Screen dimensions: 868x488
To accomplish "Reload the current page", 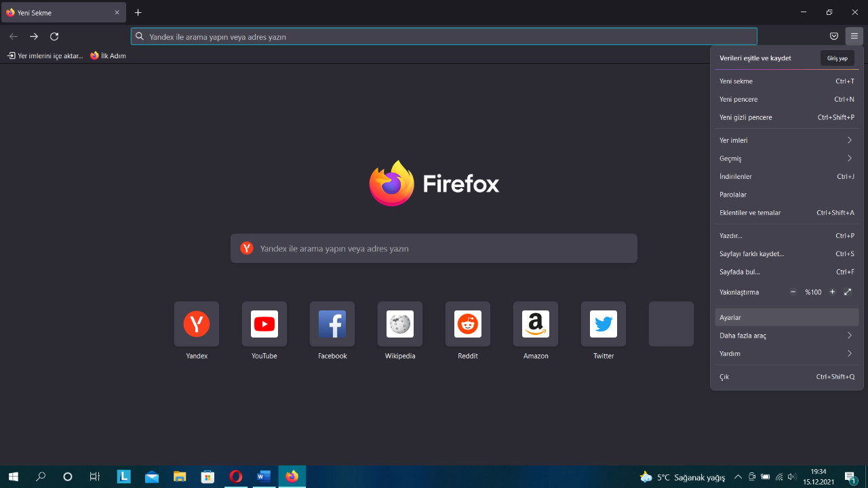I will pyautogui.click(x=54, y=36).
